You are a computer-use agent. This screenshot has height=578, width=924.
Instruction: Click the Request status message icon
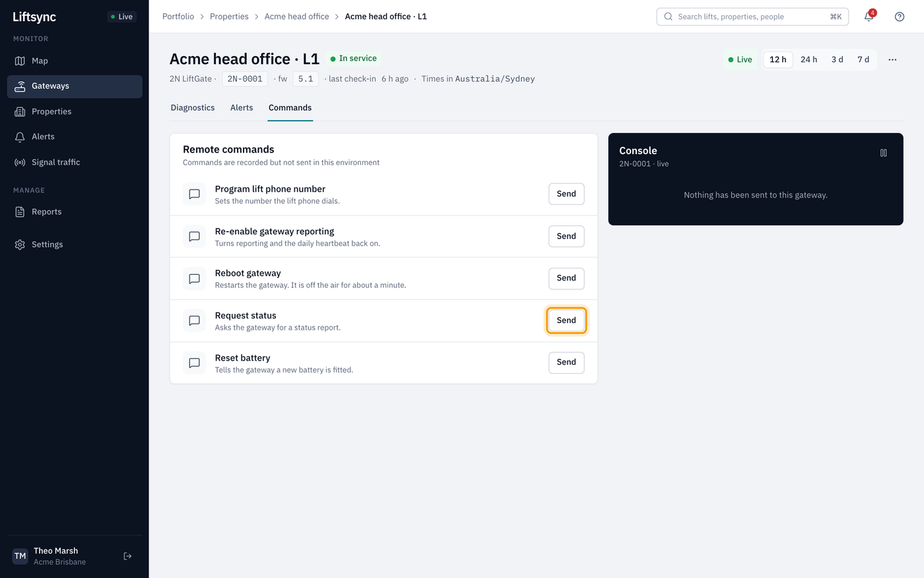click(195, 320)
